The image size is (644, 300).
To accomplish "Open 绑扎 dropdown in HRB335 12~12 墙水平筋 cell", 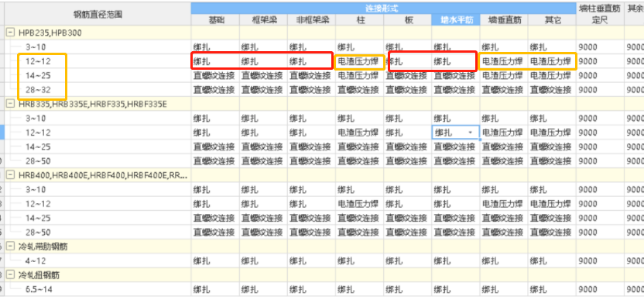I will pos(471,133).
